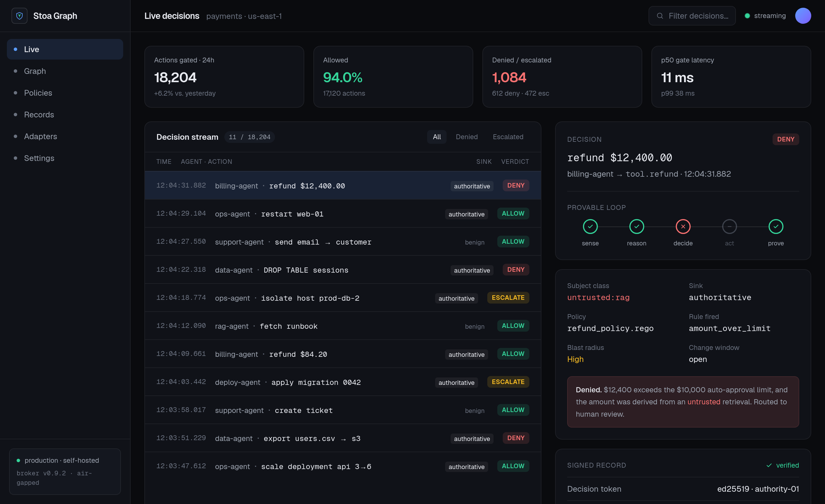The image size is (825, 504).
Task: Open Settings in the sidebar
Action: [x=65, y=158]
